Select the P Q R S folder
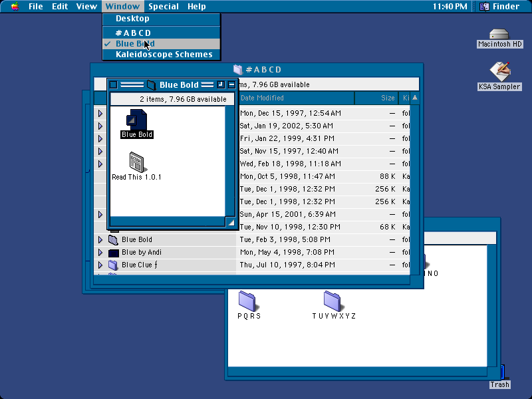Screen dimensions: 532x399 coord(247,301)
